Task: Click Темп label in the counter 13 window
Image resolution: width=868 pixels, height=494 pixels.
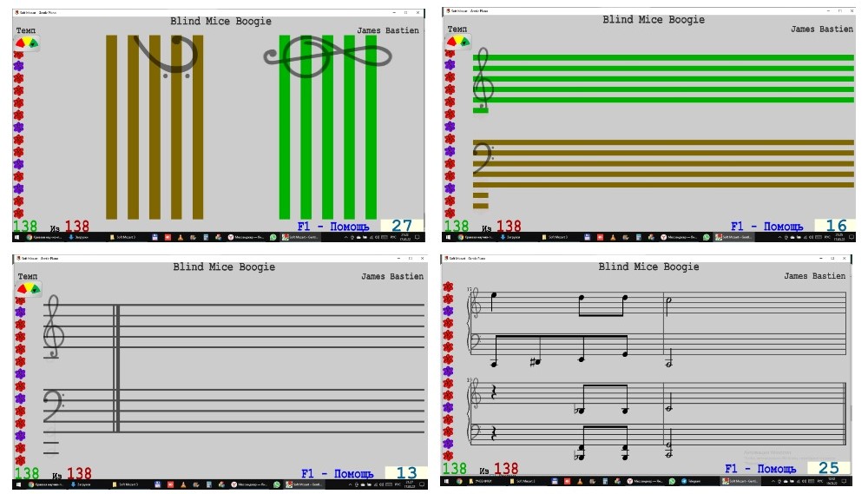Action: (x=27, y=276)
